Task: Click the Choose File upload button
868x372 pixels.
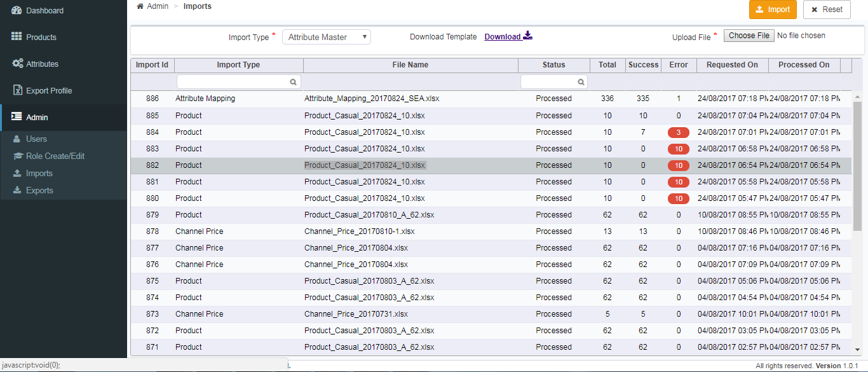Action: [x=749, y=36]
